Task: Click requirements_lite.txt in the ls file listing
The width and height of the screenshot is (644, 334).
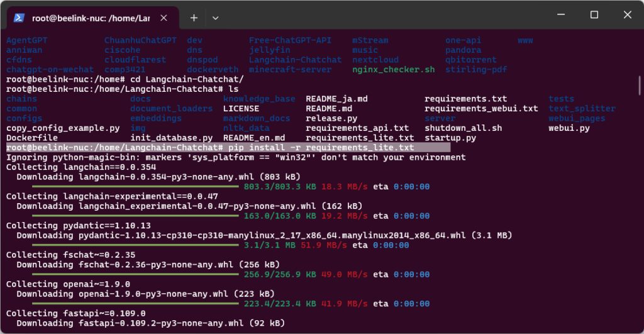Action: click(x=360, y=138)
